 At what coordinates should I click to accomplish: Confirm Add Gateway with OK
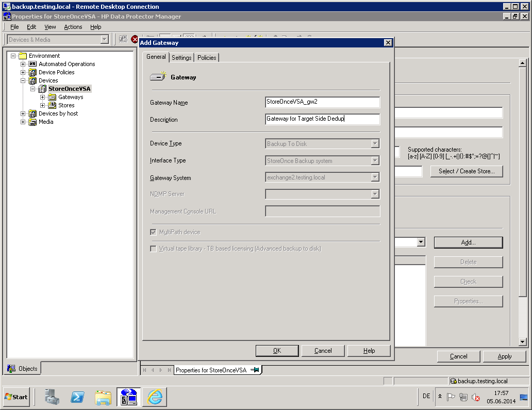(x=277, y=351)
